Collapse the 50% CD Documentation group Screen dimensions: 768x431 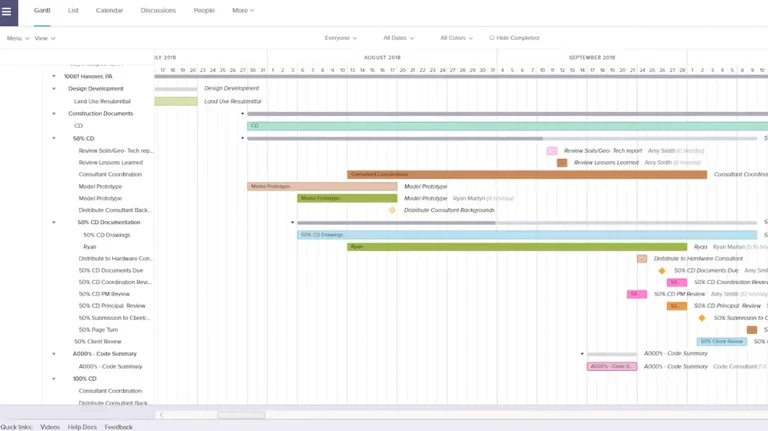(x=54, y=222)
